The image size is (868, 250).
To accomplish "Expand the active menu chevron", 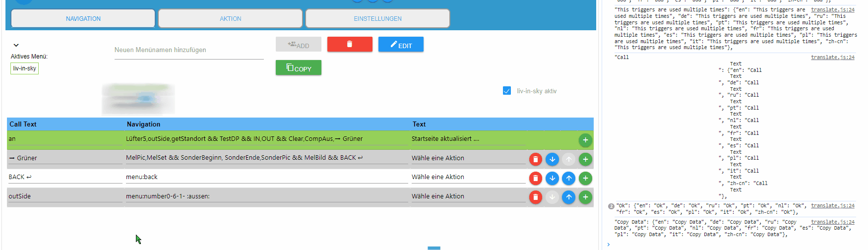I will tap(16, 45).
